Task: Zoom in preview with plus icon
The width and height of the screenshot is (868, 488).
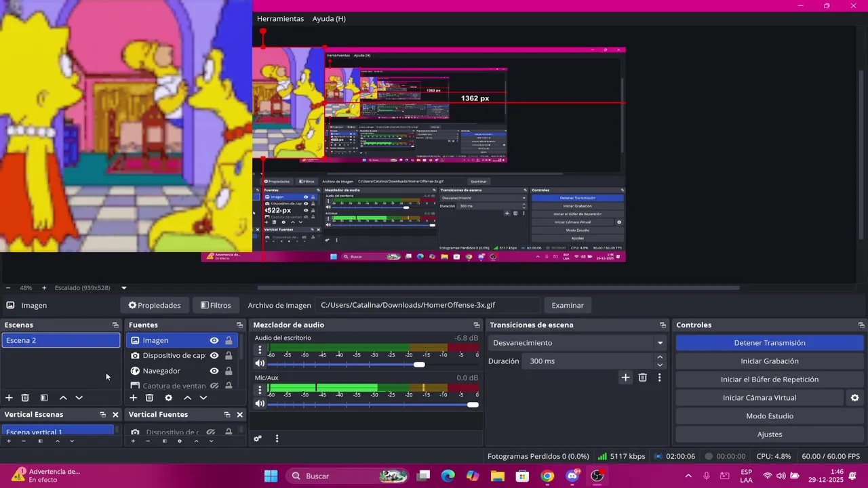Action: coord(44,288)
